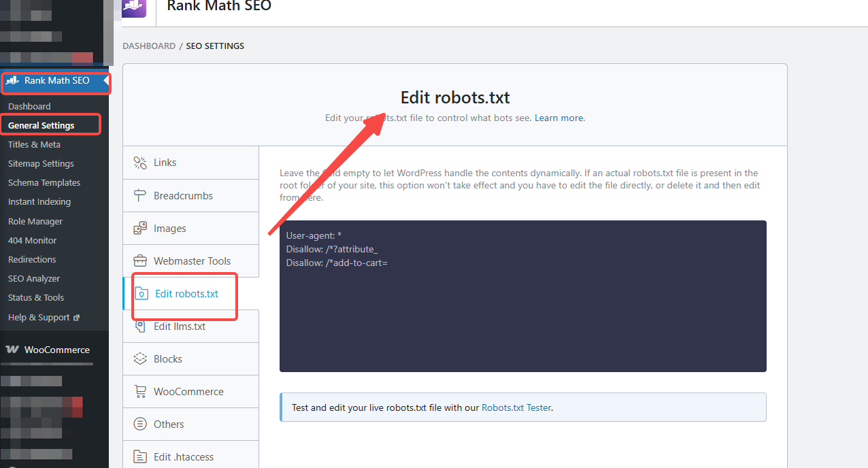Select the Edit robots.txt tab
868x468 pixels.
tap(191, 293)
